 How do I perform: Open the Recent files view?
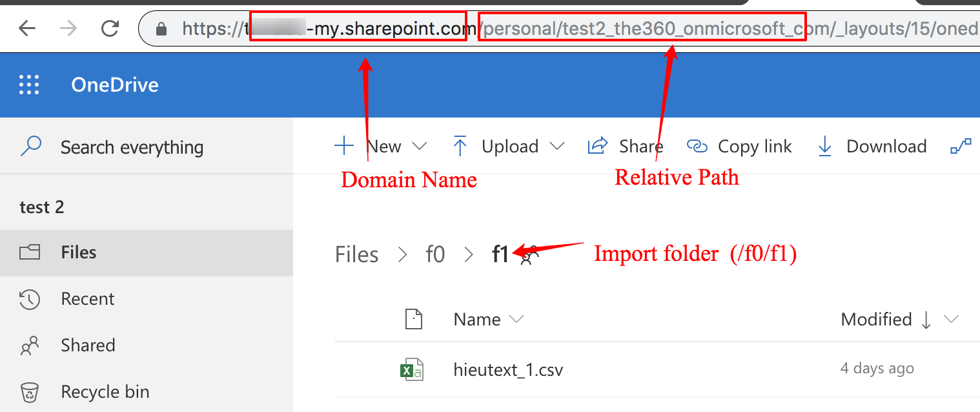[87, 299]
